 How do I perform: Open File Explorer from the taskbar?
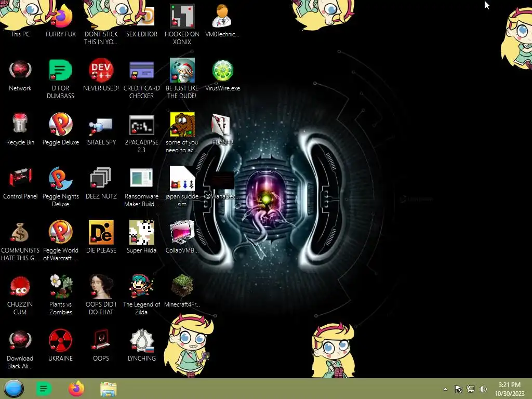click(109, 389)
